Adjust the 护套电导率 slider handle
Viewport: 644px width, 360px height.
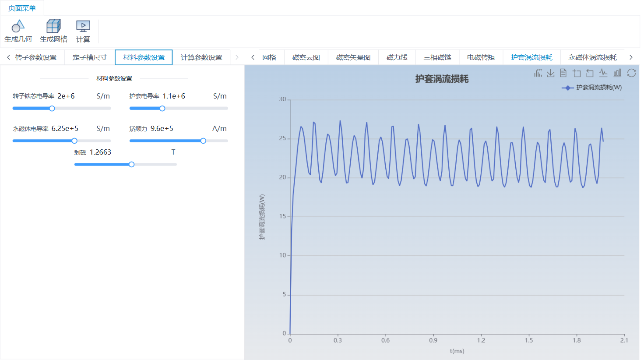[x=162, y=109]
